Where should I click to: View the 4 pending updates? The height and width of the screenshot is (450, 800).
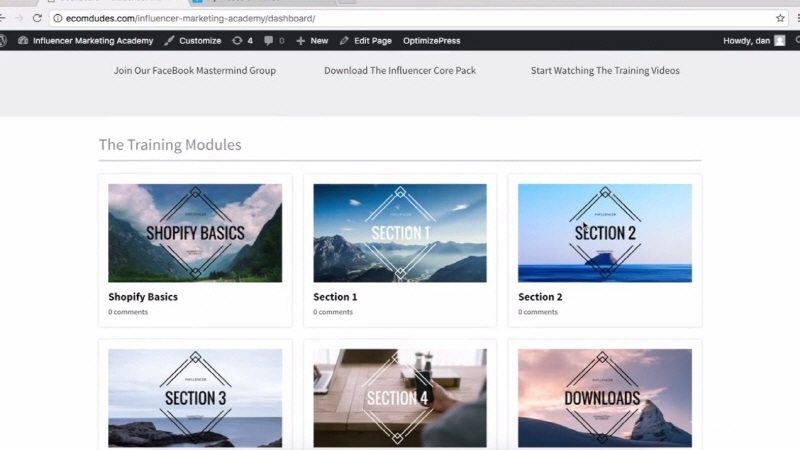(x=242, y=41)
